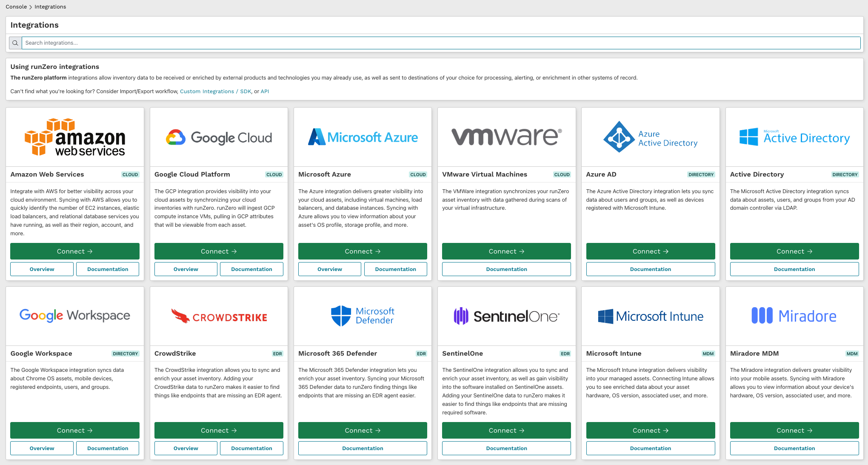Screen dimensions: 868x465
Task: Click the SentinelOne logo
Action: tap(506, 316)
